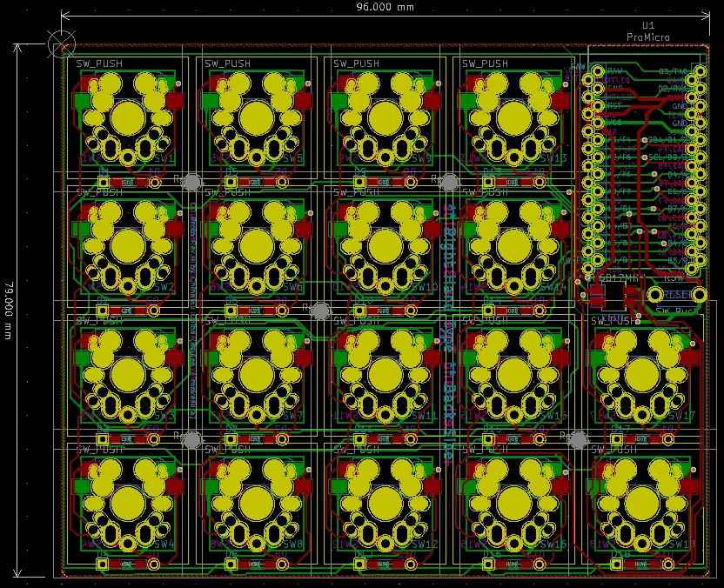Click the board origin crosshair marker

coord(62,44)
